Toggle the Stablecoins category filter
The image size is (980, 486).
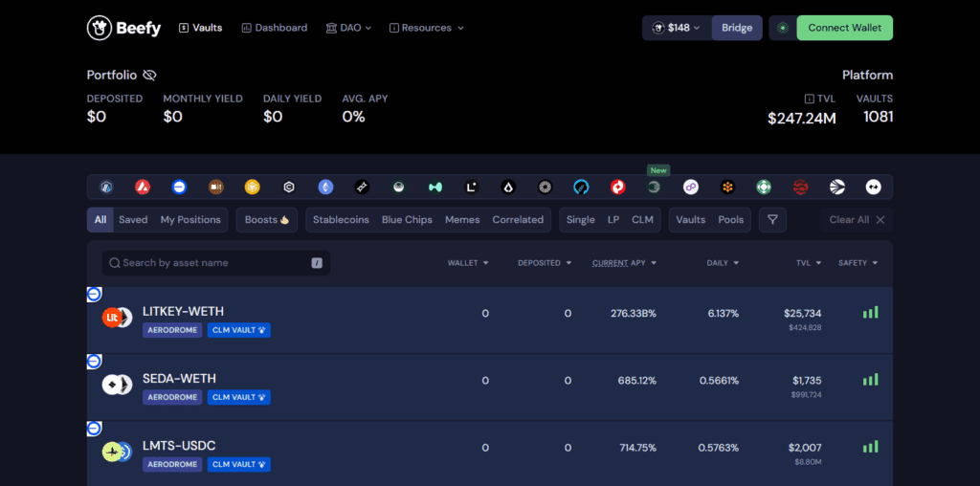(341, 220)
